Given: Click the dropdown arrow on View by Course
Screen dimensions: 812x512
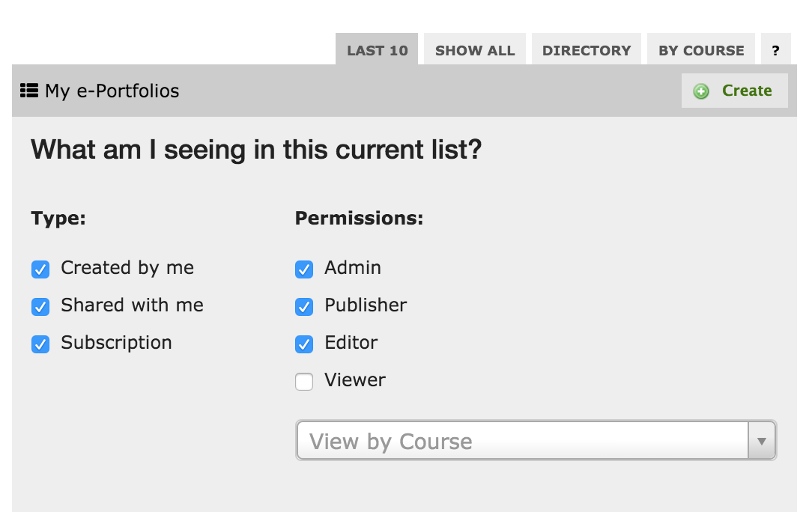Looking at the screenshot, I should click(x=762, y=441).
